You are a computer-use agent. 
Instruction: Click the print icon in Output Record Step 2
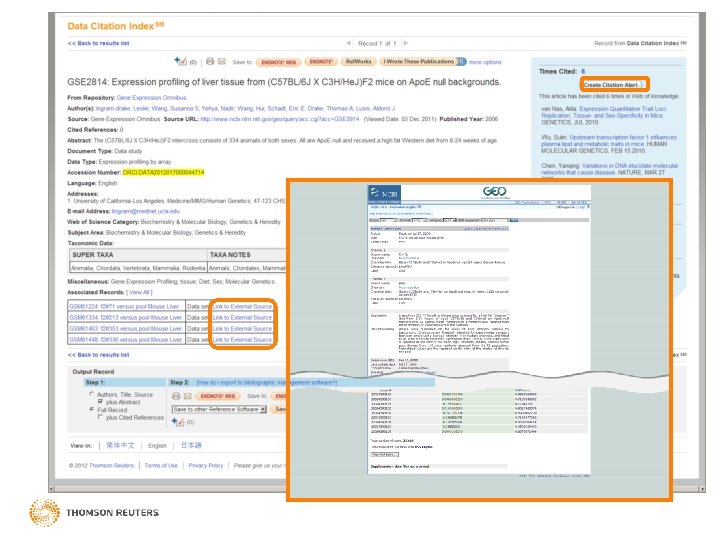(176, 396)
